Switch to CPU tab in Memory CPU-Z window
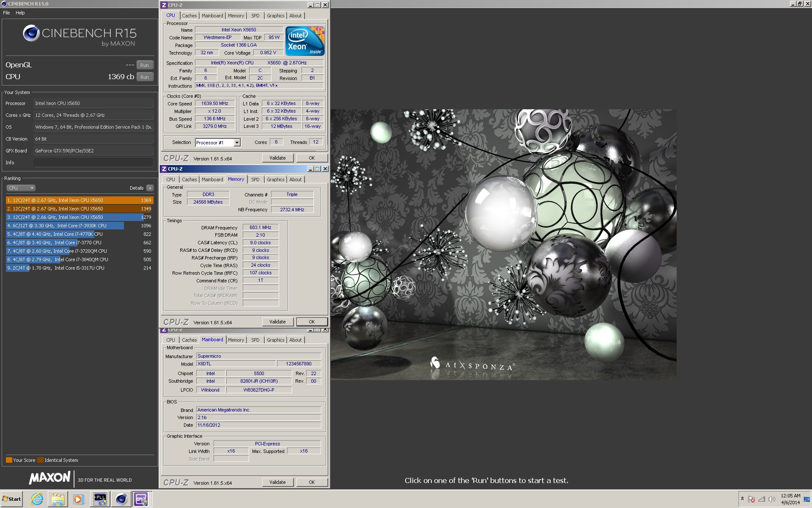The width and height of the screenshot is (812, 508). tap(171, 179)
